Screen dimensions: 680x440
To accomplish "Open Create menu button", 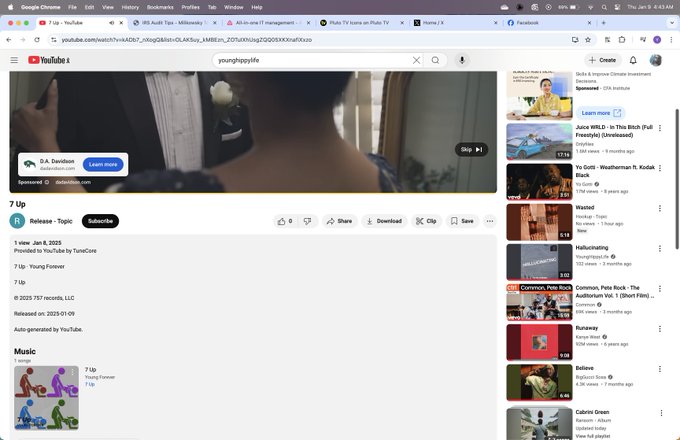I will click(x=602, y=60).
